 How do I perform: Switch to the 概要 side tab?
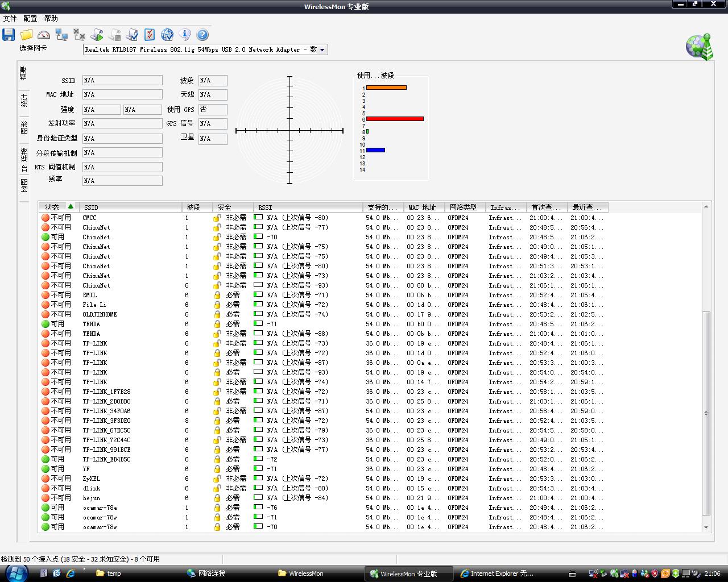pos(24,73)
